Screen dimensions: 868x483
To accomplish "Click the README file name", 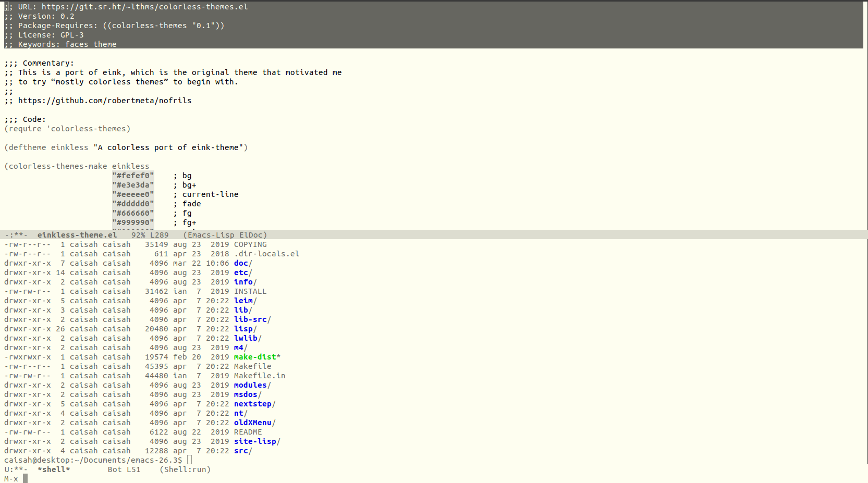I will [x=248, y=432].
